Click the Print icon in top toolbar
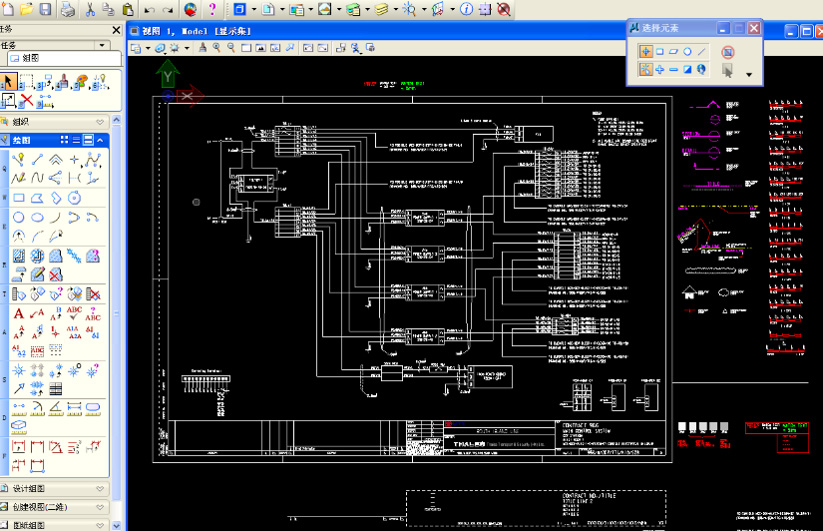The image size is (823, 531). (66, 9)
